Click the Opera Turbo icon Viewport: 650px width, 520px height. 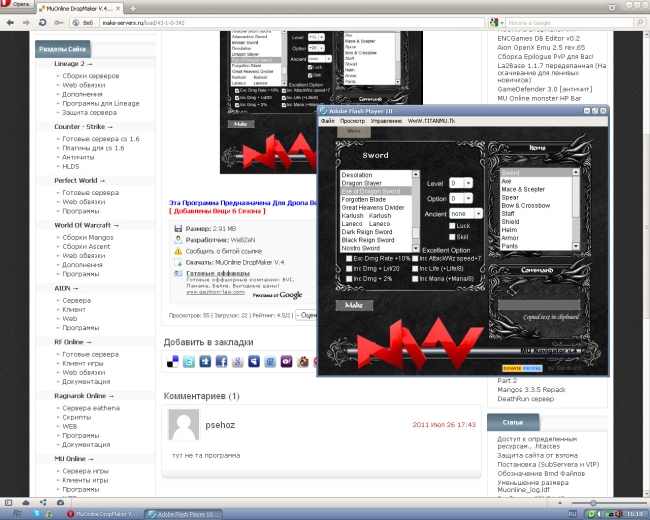coord(60,502)
